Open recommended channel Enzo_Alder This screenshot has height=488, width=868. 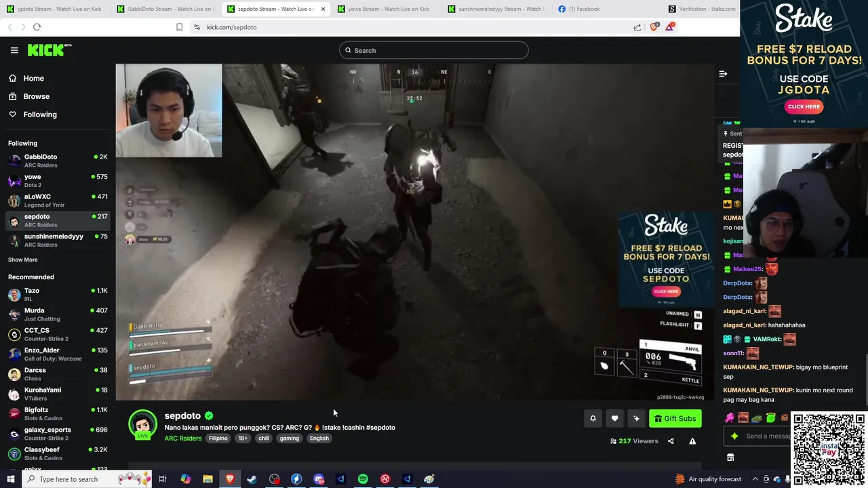[58, 354]
